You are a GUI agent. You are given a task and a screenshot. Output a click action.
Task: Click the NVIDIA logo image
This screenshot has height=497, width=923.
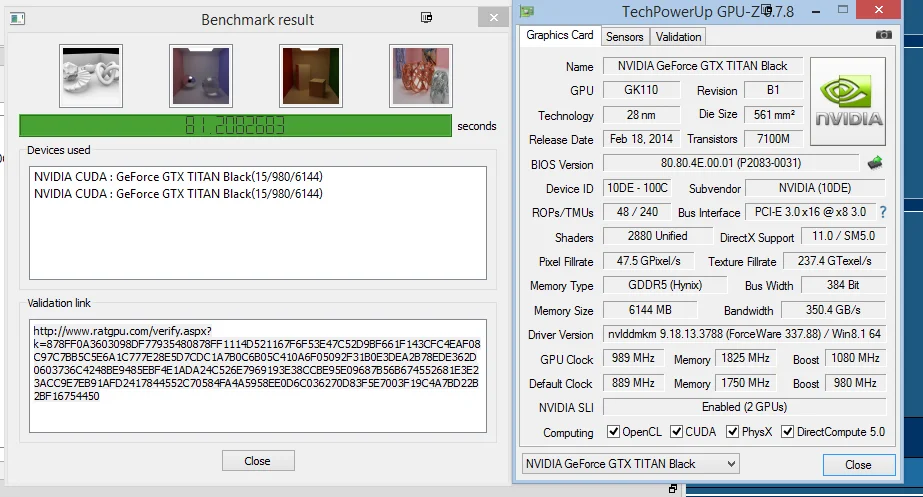[x=848, y=101]
